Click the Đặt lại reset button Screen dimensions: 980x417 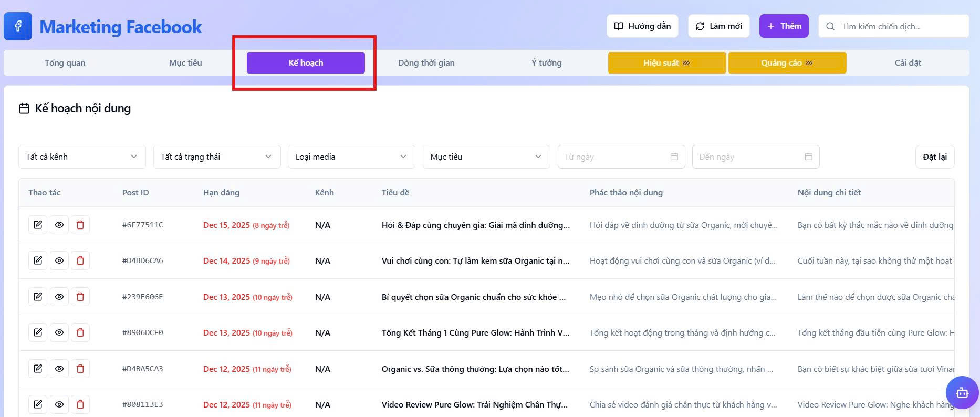(x=935, y=157)
